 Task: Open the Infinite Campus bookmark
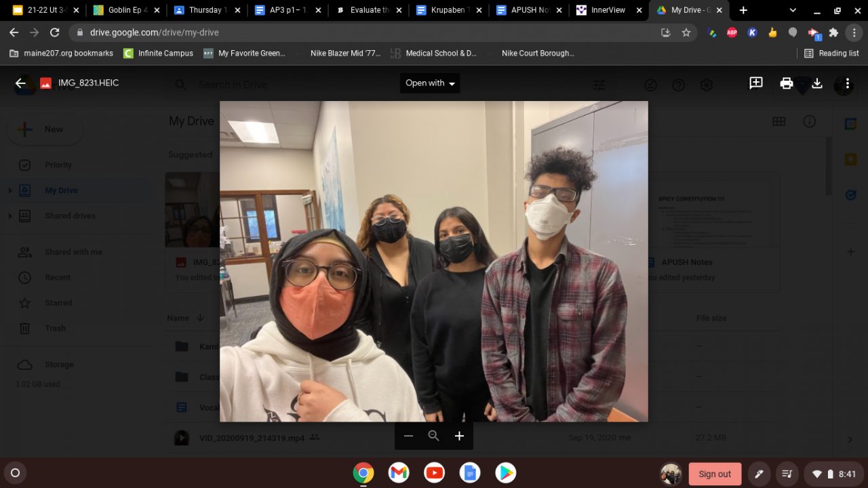(x=159, y=53)
